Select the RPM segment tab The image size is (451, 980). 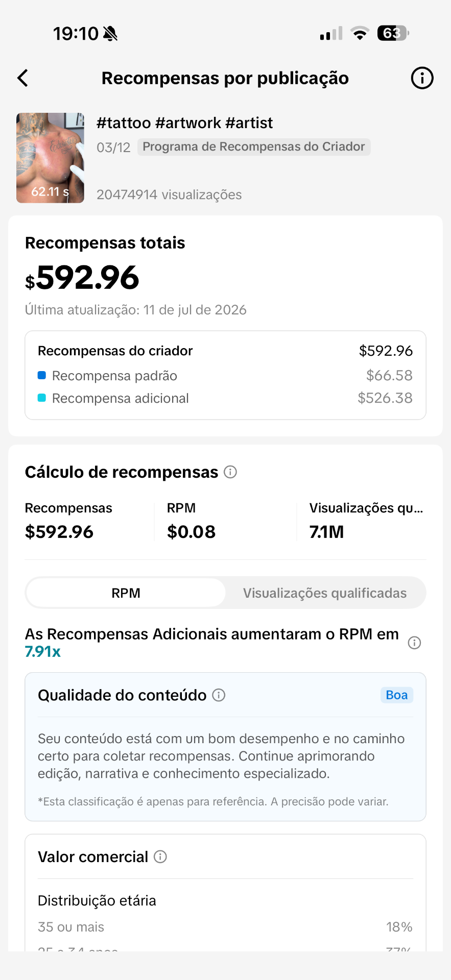tap(126, 593)
